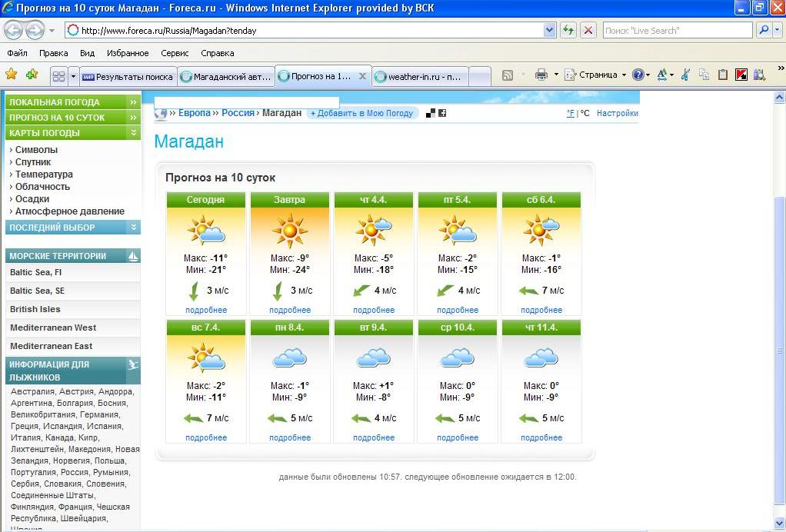
Task: Open the Избранное menu
Action: [128, 53]
